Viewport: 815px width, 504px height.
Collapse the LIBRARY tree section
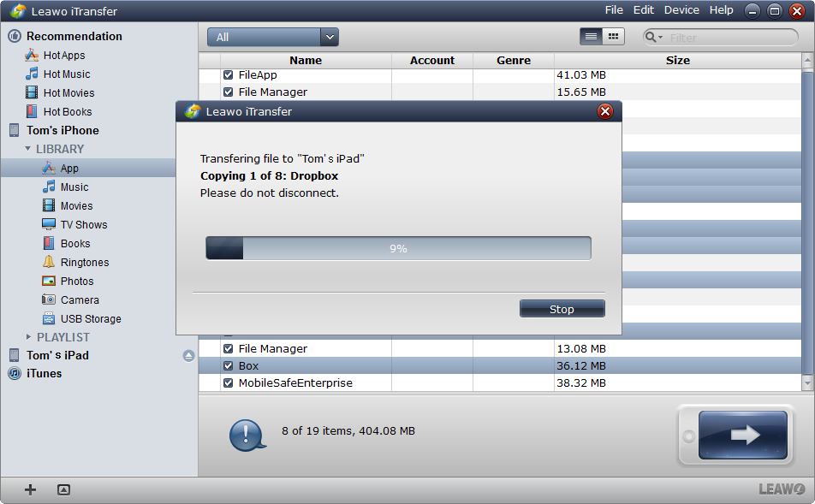28,149
